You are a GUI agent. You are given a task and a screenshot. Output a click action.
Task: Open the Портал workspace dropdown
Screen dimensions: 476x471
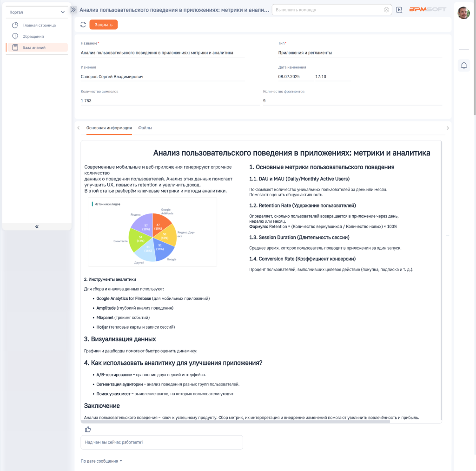click(x=36, y=12)
